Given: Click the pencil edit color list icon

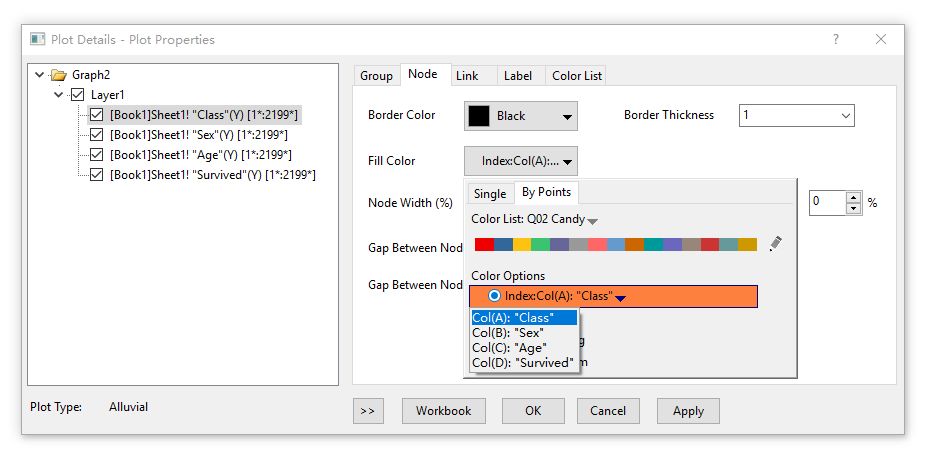Looking at the screenshot, I should pos(776,244).
